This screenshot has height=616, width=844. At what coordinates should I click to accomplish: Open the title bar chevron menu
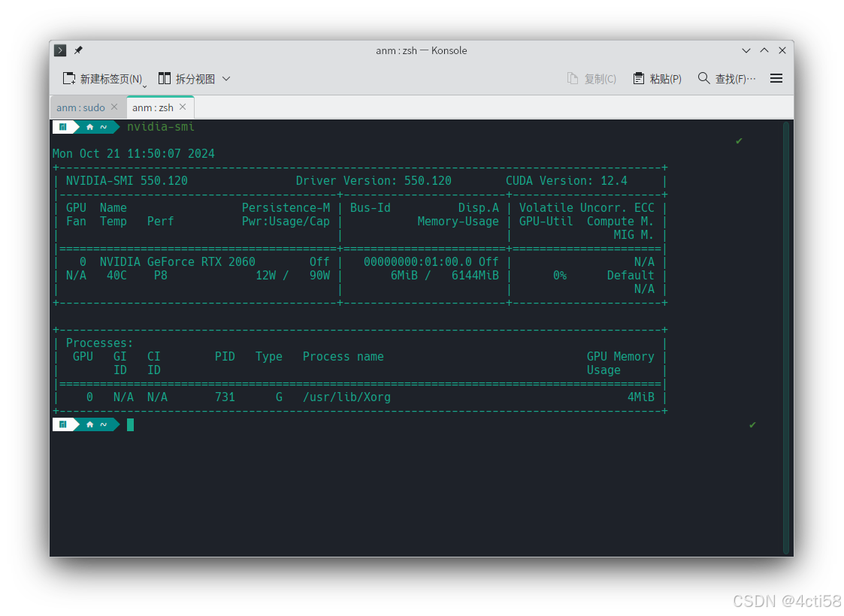point(746,50)
